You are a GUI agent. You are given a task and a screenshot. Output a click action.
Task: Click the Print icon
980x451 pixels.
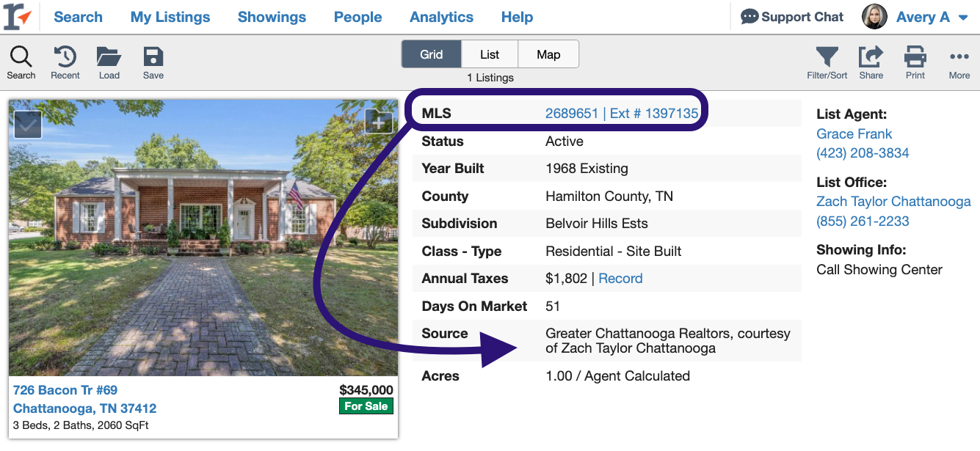(x=915, y=57)
